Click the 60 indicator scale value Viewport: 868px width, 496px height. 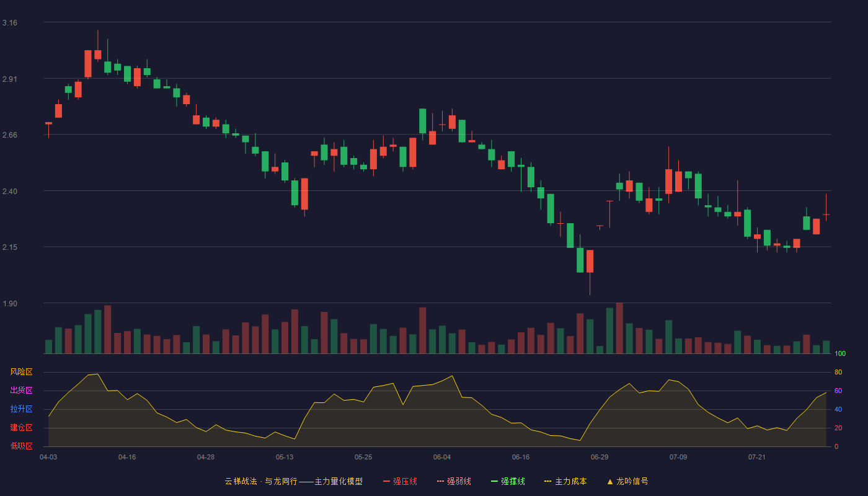tap(838, 391)
